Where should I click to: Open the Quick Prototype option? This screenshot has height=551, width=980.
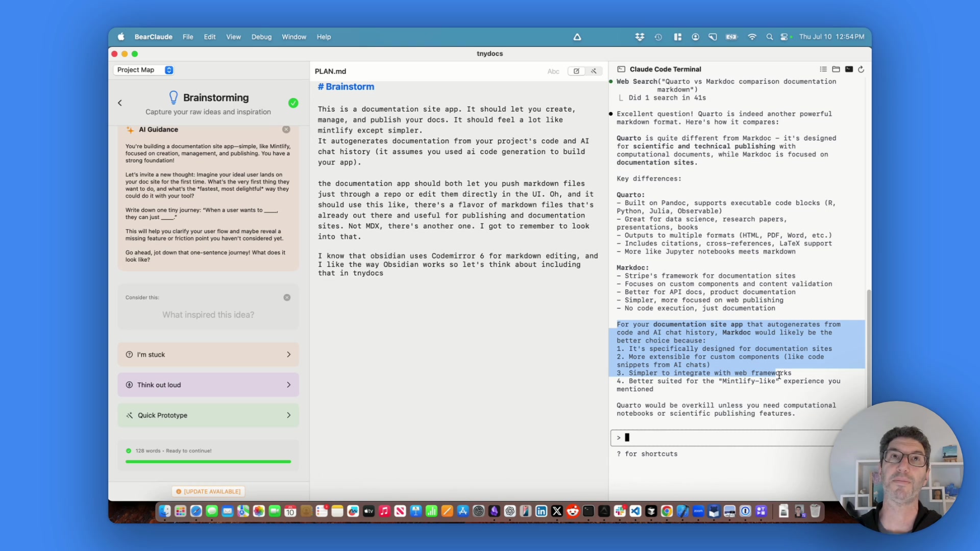[x=208, y=415]
